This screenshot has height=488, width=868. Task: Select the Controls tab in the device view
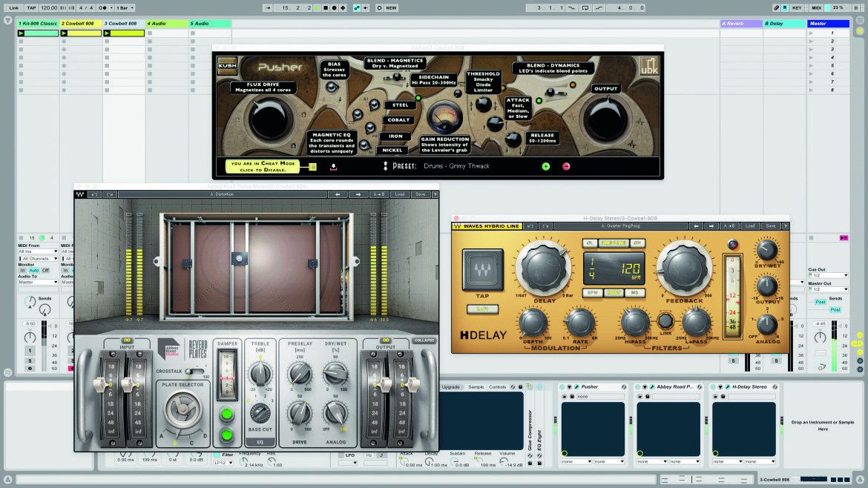click(x=497, y=387)
